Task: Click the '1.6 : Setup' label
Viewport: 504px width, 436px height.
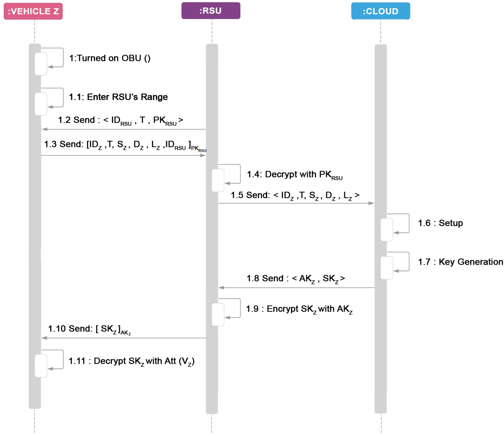Action: pyautogui.click(x=440, y=223)
